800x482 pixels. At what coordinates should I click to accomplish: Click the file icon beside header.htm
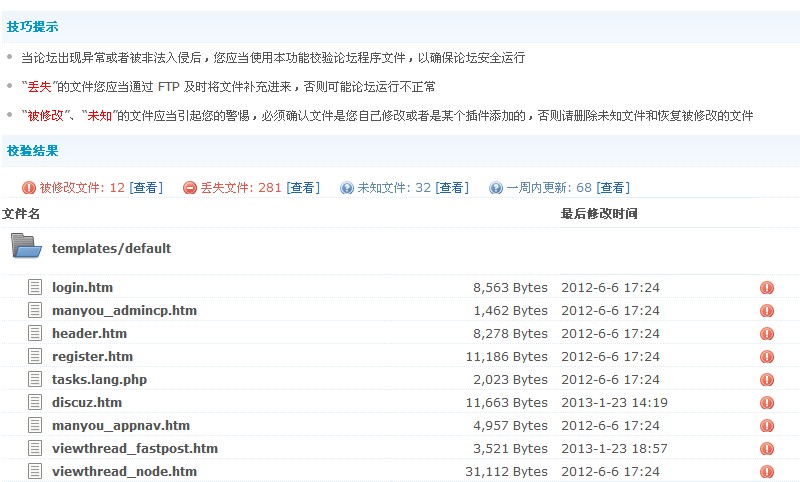(x=36, y=334)
